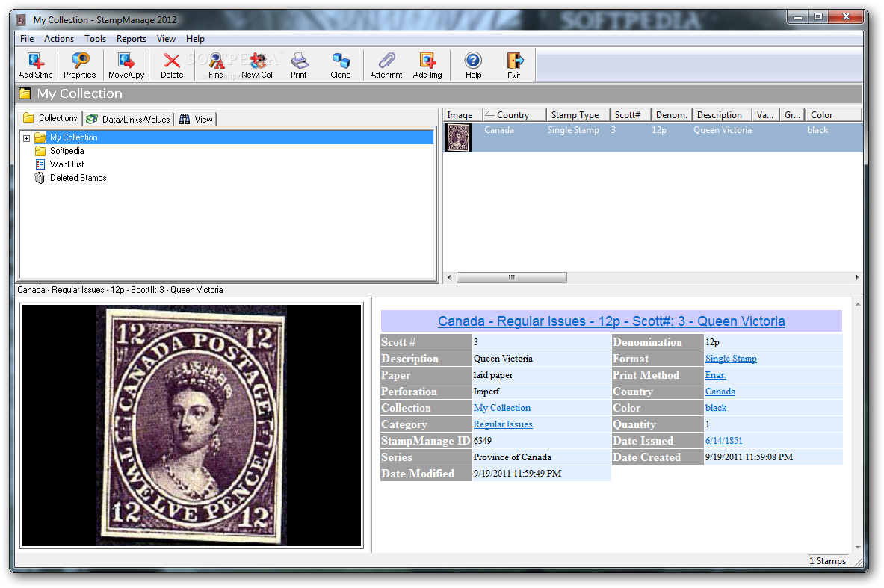
Task: Select Want List in the tree
Action: pos(67,164)
